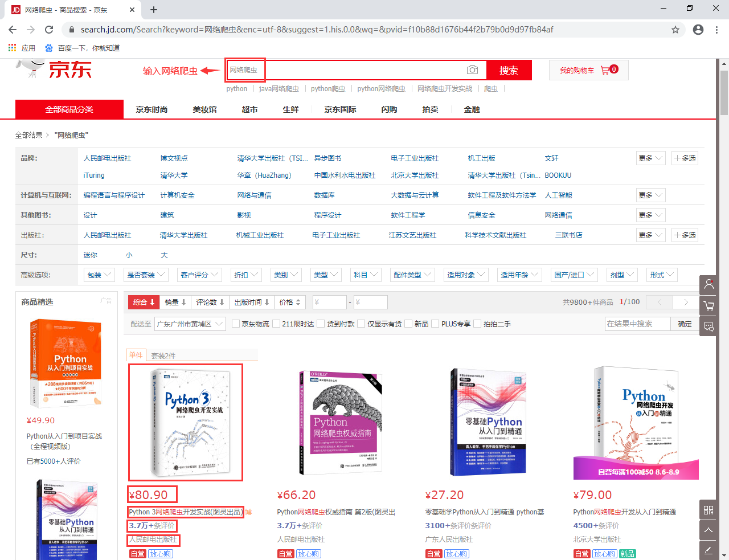Open the 包装 advanced option dropdown
The width and height of the screenshot is (729, 560).
[99, 275]
